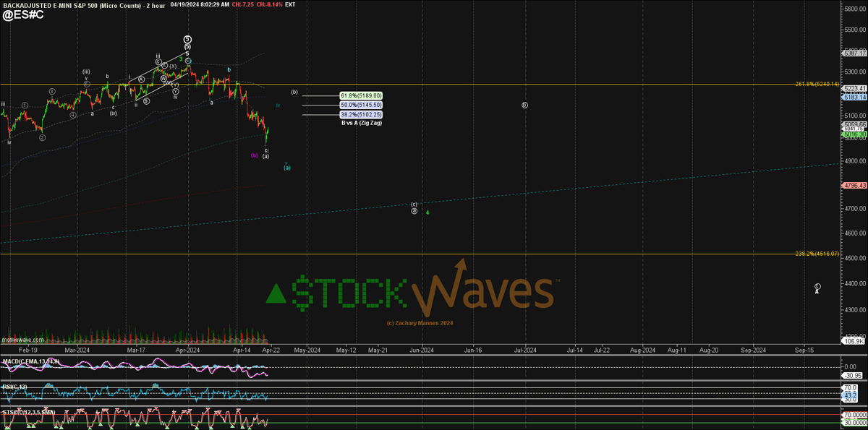Click the 4400.00 price axis label
Viewport: 868px width, 430px height.
tap(854, 284)
